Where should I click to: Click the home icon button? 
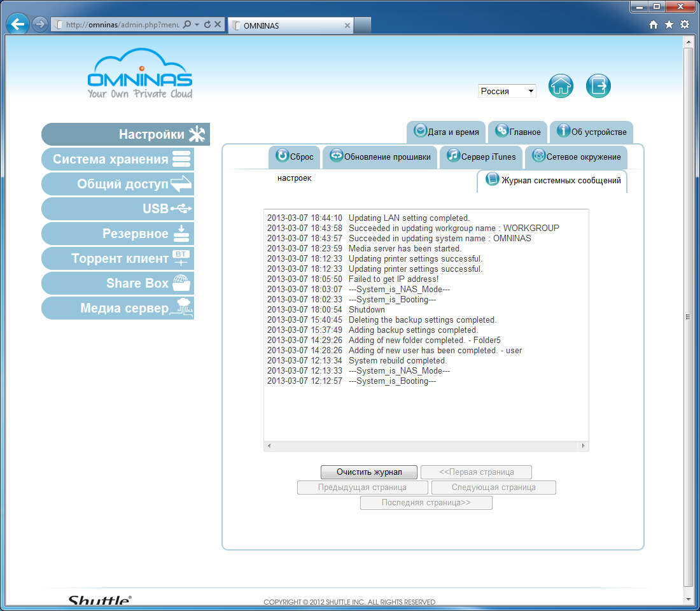[x=561, y=86]
